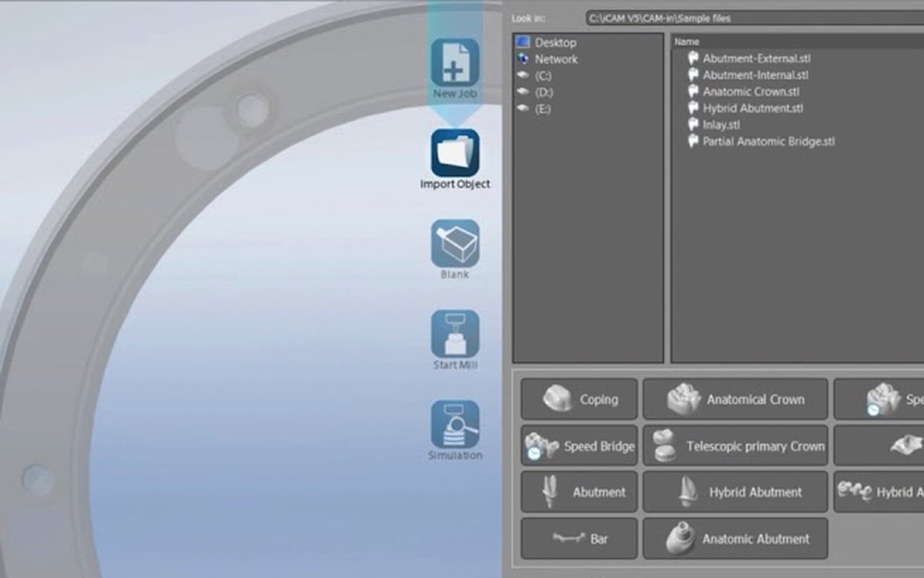
Task: Select Network in the folder tree
Action: click(x=556, y=59)
